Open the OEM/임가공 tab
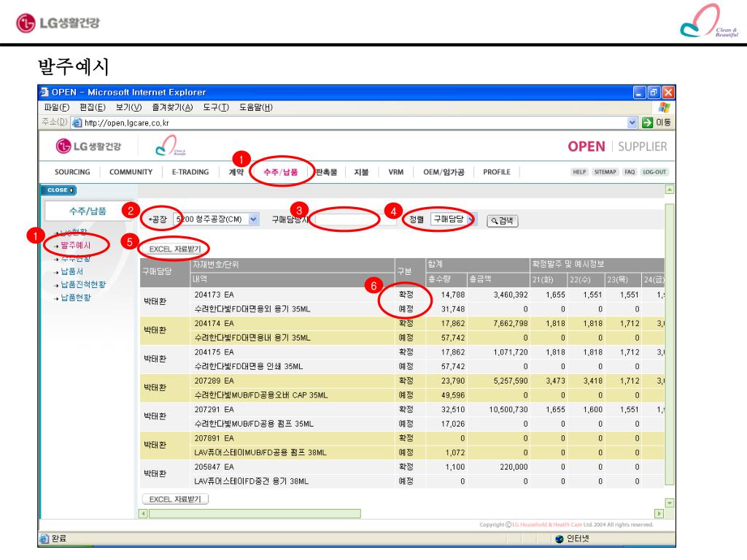The width and height of the screenshot is (747, 560). pos(444,172)
